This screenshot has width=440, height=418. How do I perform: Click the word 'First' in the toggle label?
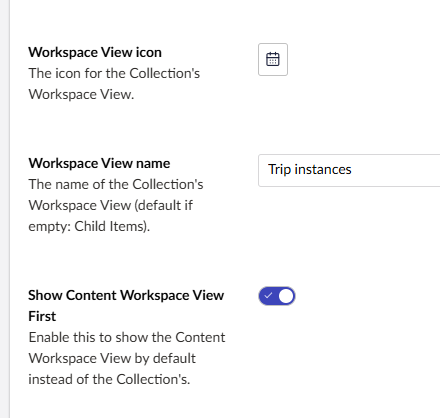point(42,316)
